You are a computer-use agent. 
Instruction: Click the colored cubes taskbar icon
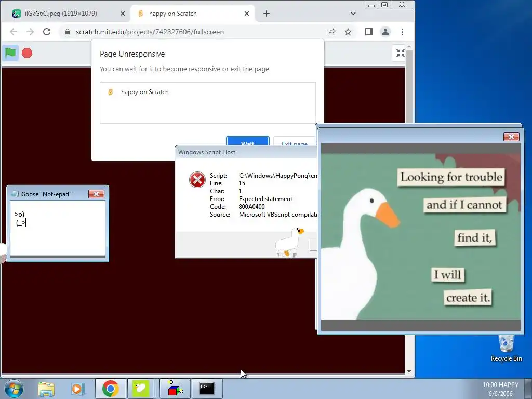pyautogui.click(x=175, y=389)
